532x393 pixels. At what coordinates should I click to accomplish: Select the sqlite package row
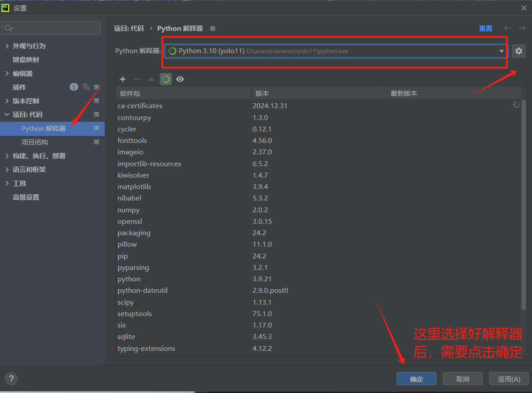pyautogui.click(x=318, y=337)
